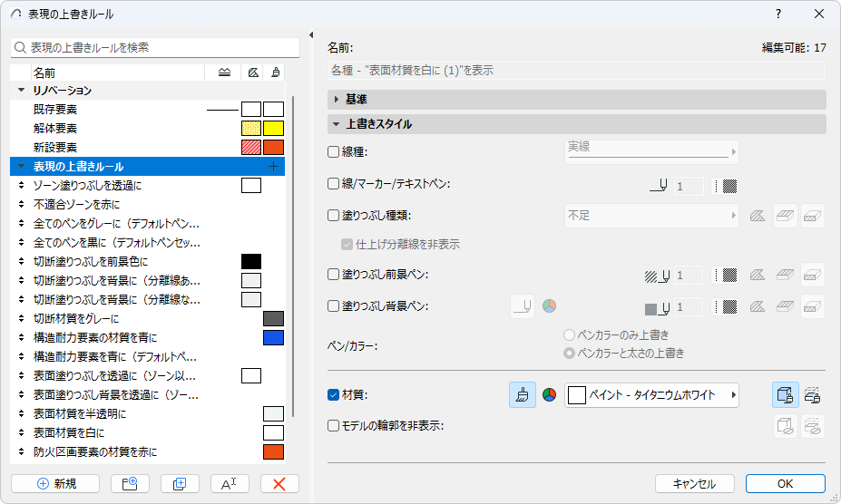Click the help question mark icon
Image resolution: width=841 pixels, height=504 pixels.
(x=778, y=15)
